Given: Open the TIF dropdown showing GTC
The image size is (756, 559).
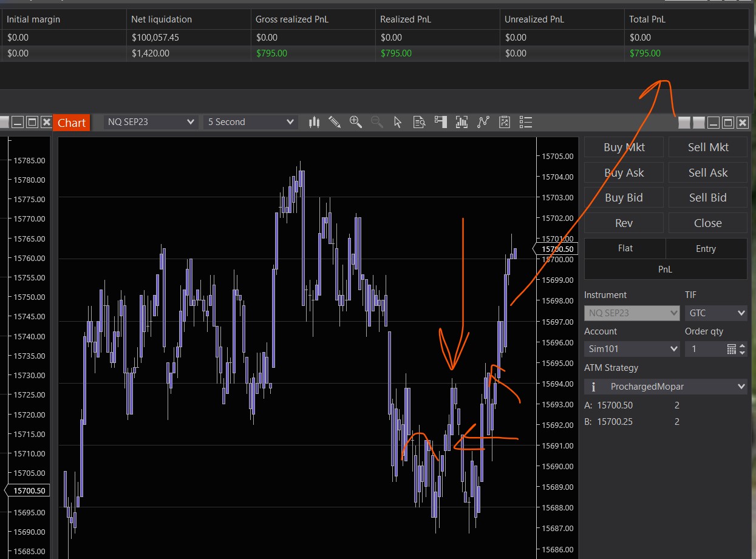Looking at the screenshot, I should pyautogui.click(x=715, y=313).
